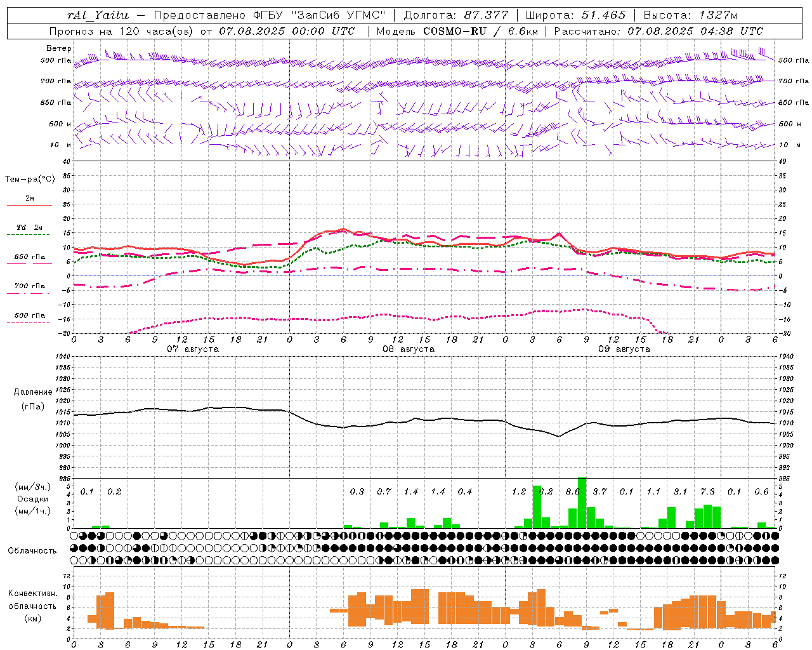Click the station name rAl_Yailu
The height and width of the screenshot is (650, 812).
98,15
